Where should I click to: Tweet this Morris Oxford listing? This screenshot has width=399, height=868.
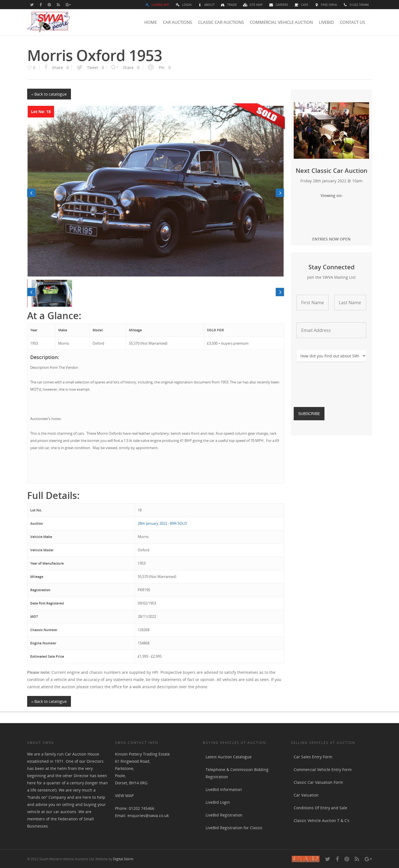point(90,67)
